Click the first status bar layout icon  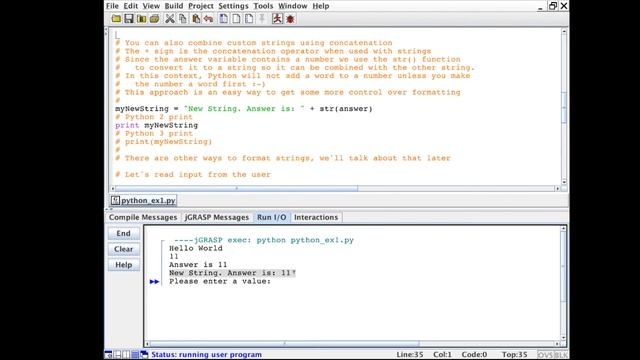(x=109, y=355)
